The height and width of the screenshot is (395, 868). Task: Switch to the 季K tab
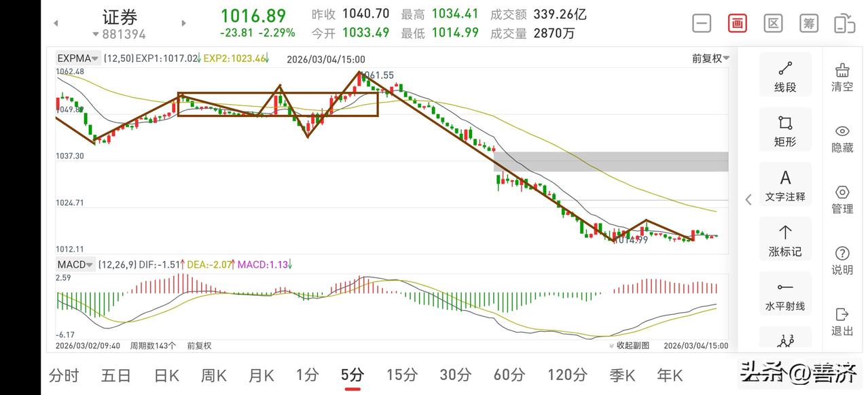pos(621,375)
